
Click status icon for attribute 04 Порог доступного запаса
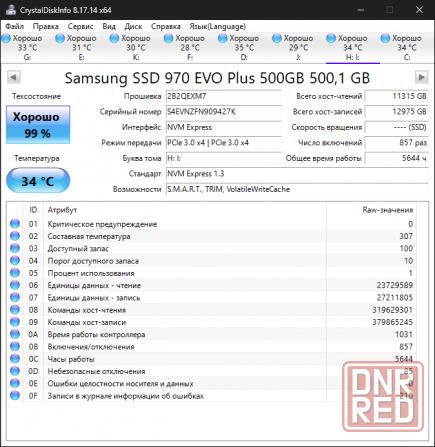pyautogui.click(x=15, y=261)
